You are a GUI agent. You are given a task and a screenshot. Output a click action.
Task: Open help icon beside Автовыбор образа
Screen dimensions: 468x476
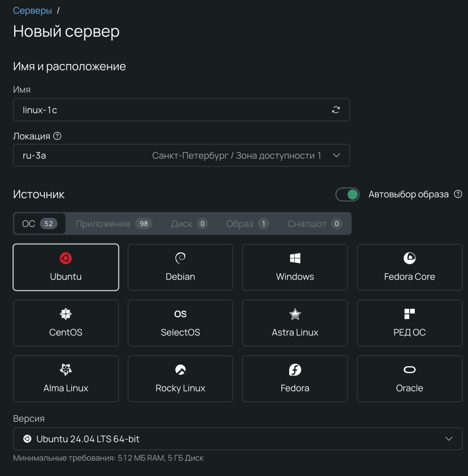pyautogui.click(x=458, y=194)
